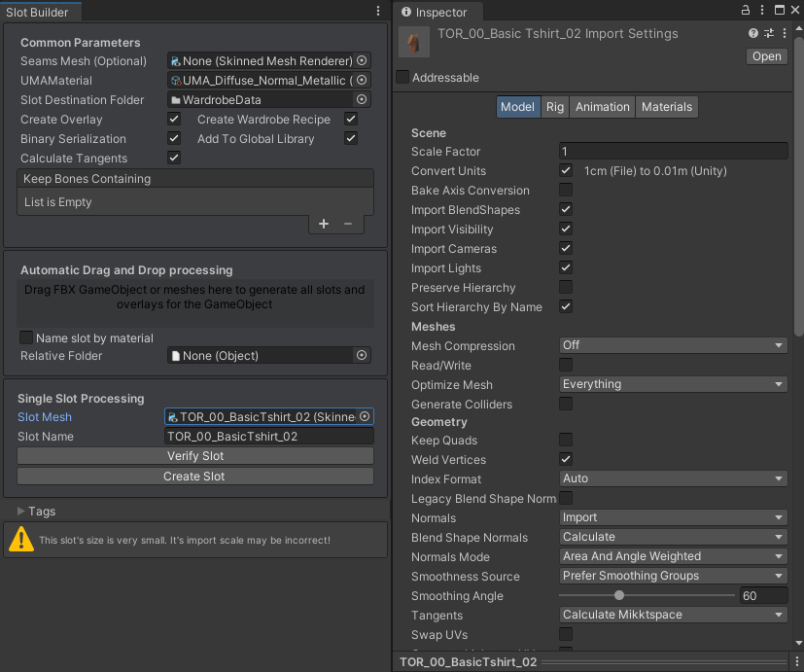Toggle Import Cameras checkbox
The width and height of the screenshot is (804, 672).
tap(566, 248)
